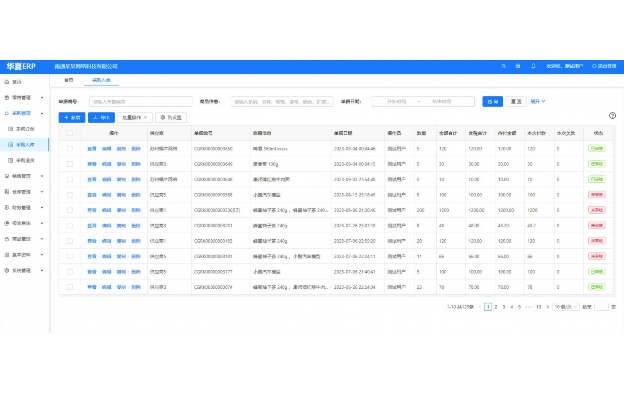Check the box for the row with quantity 20

click(x=70, y=241)
